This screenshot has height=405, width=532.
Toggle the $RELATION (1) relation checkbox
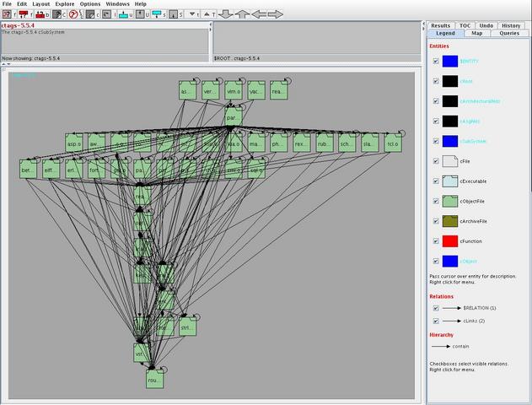pos(436,308)
